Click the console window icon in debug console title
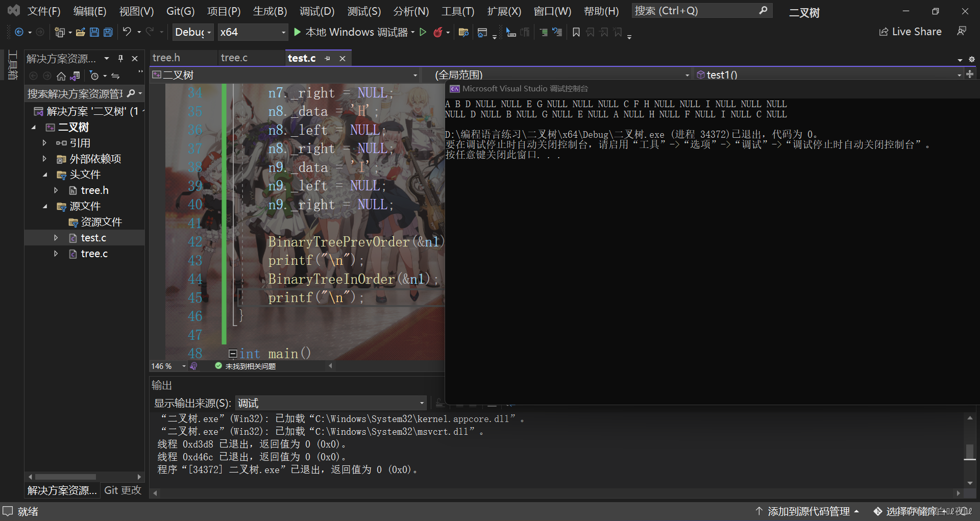 pos(454,89)
